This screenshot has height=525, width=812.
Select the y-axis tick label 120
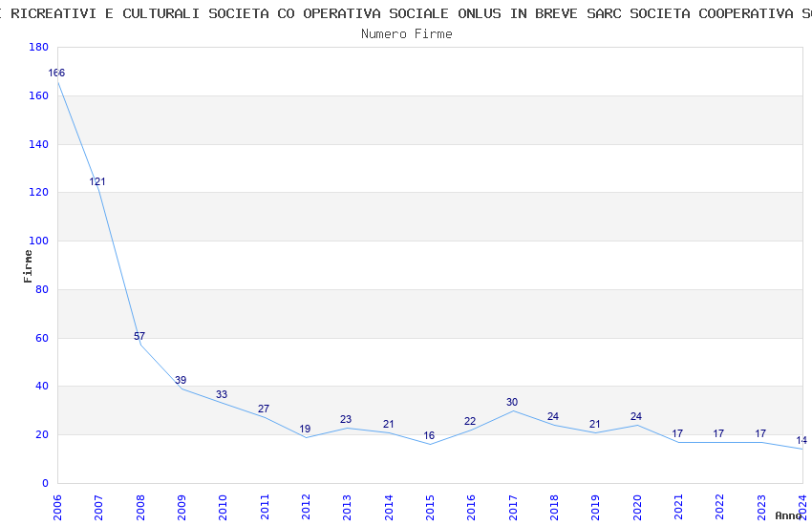pyautogui.click(x=39, y=192)
